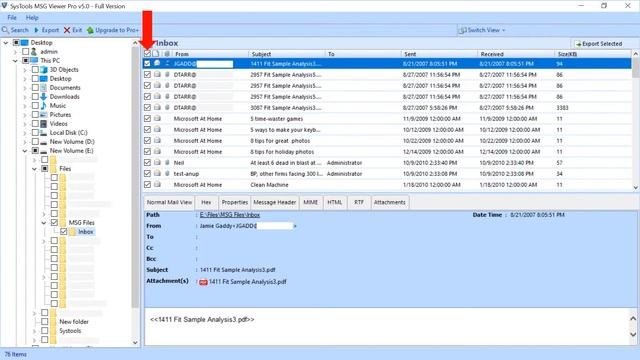Image resolution: width=640 pixels, height=360 pixels.
Task: Switch to the Message Header tab
Action: (x=275, y=202)
